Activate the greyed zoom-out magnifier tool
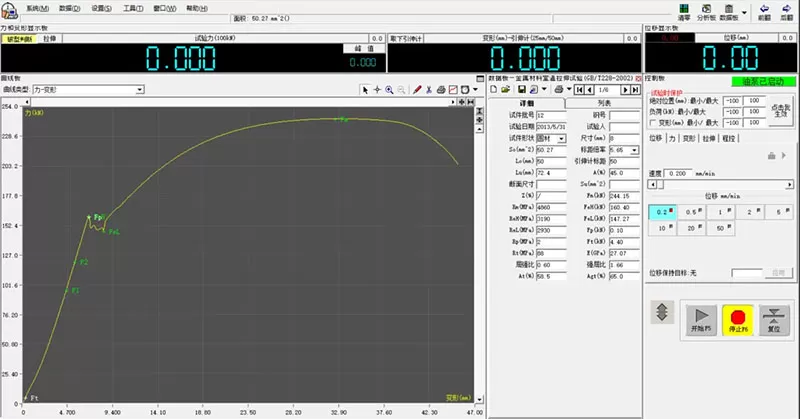This screenshot has width=800, height=419. coord(402,90)
